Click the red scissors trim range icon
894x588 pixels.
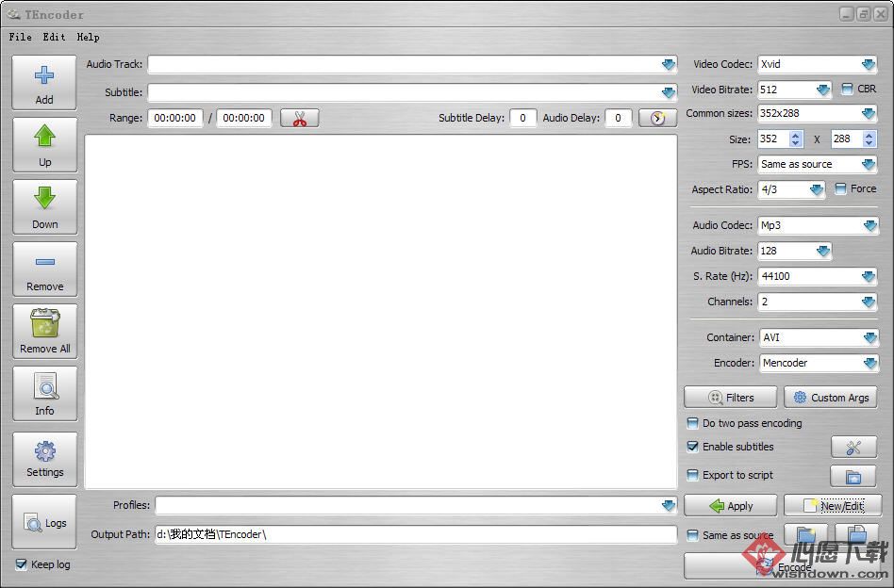click(299, 119)
